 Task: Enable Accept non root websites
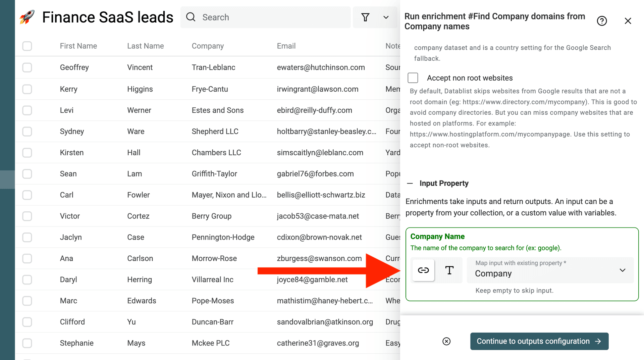413,78
